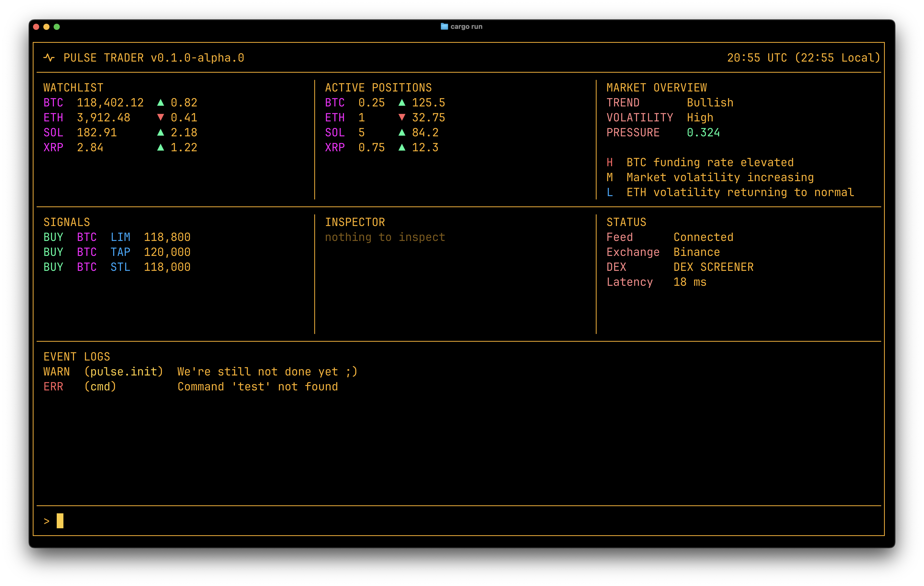Click the green up arrow next to BTC 0.82
Viewport: 924px width, 586px height.
click(160, 102)
